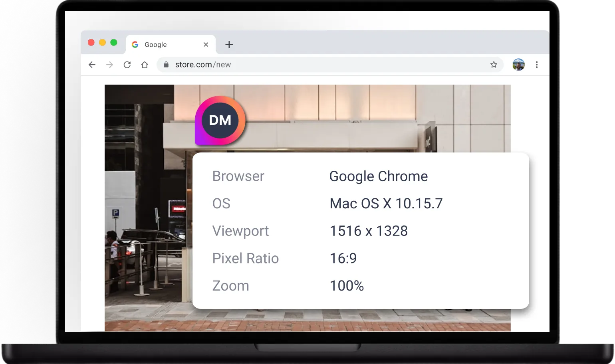Screen dimensions: 615x364
Task: Click the Google favicon on the tab
Action: (135, 44)
